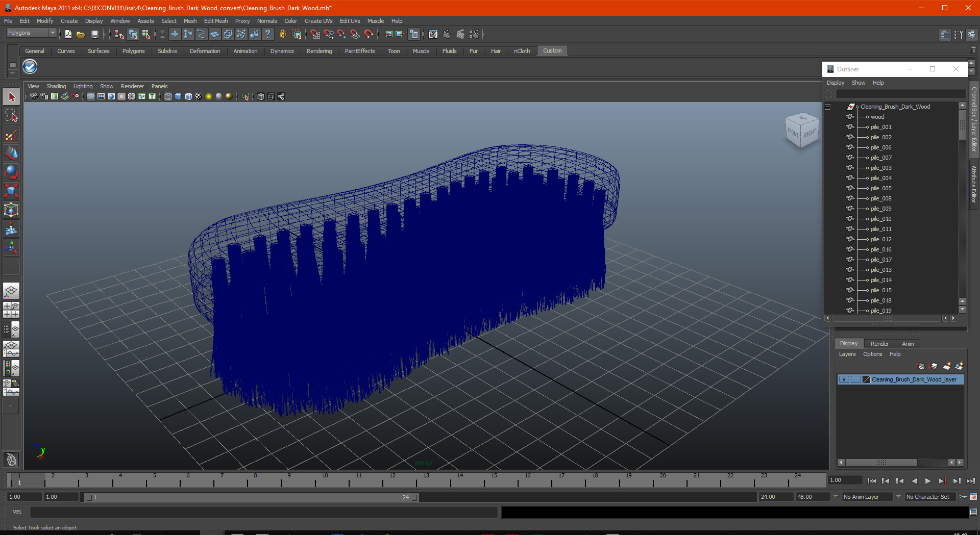Viewport: 980px width, 535px height.
Task: Click the MEL command line label
Action: pyautogui.click(x=17, y=512)
